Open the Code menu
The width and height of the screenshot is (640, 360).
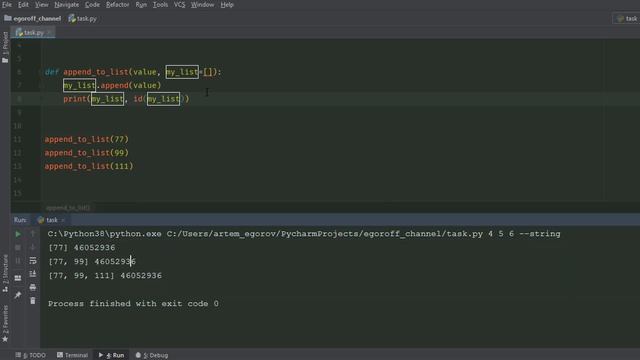coord(92,5)
